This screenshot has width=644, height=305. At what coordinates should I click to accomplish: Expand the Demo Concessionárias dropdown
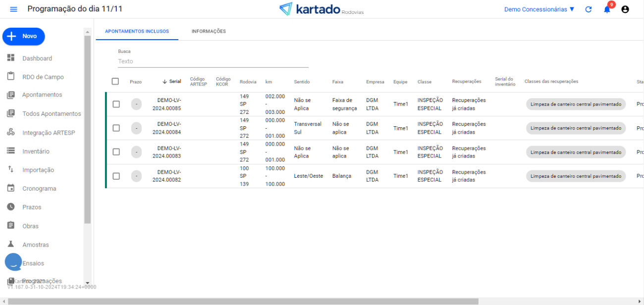[539, 9]
